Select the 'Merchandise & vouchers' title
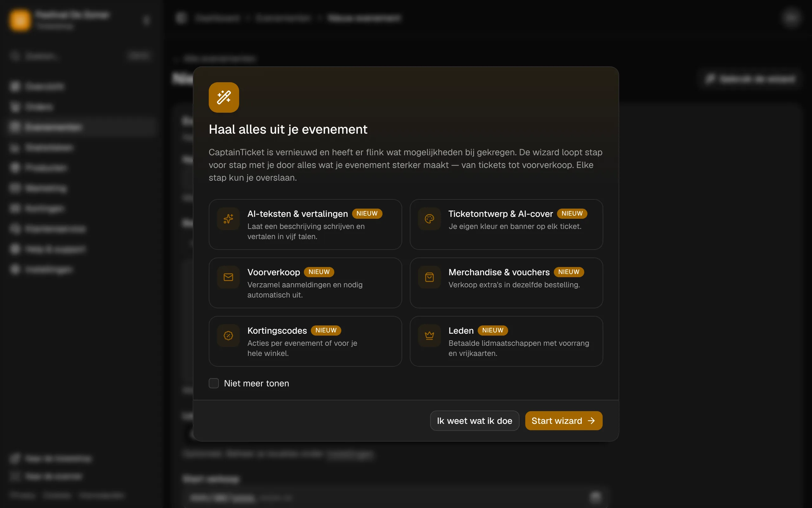Screen dimensions: 812x508 coord(499,272)
